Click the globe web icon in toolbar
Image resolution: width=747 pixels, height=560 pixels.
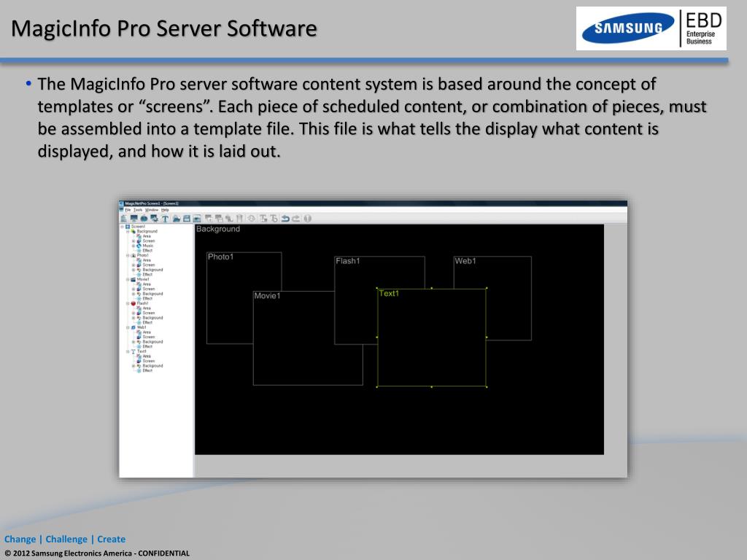click(x=144, y=219)
